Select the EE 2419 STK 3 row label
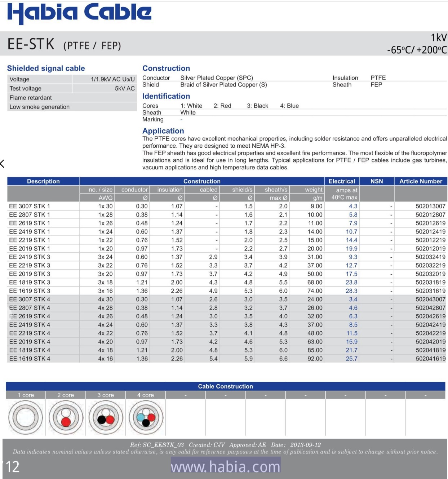The width and height of the screenshot is (448, 479). tap(30, 257)
